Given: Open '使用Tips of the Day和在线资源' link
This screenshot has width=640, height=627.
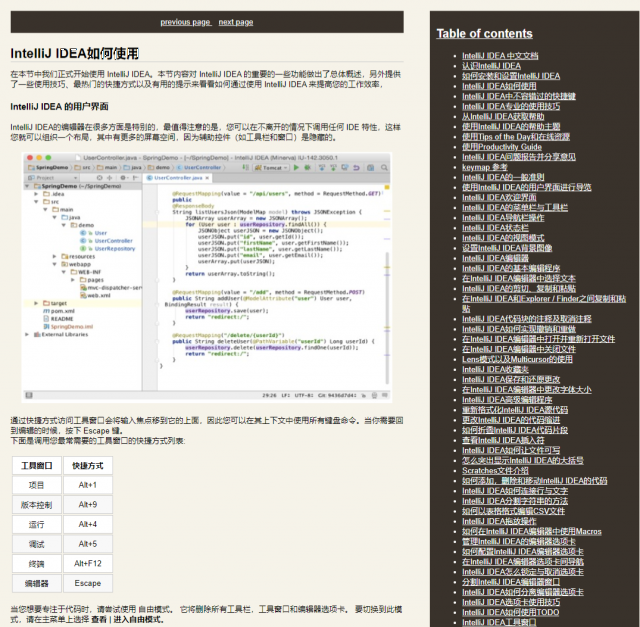Looking at the screenshot, I should [516, 137].
